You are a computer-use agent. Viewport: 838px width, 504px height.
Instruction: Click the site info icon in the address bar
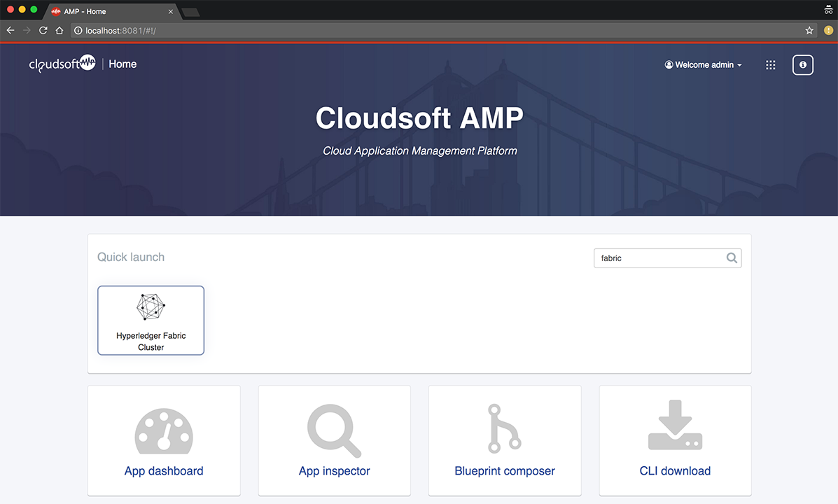tap(78, 31)
